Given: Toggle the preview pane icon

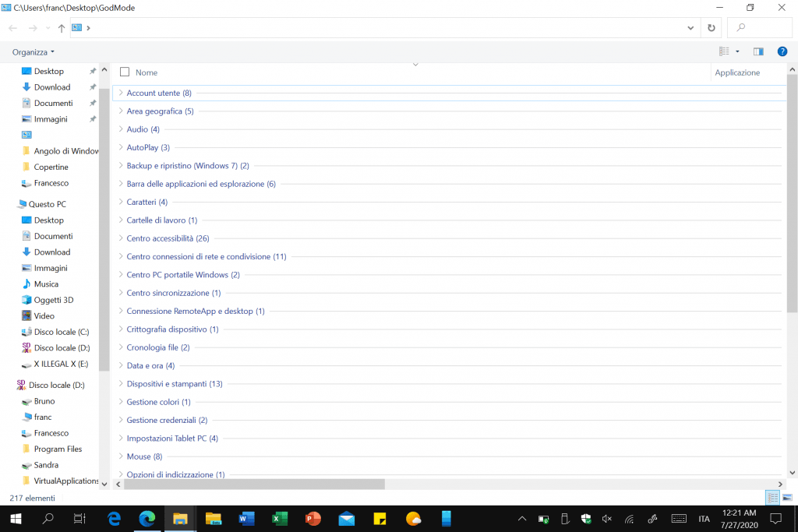Looking at the screenshot, I should click(758, 51).
